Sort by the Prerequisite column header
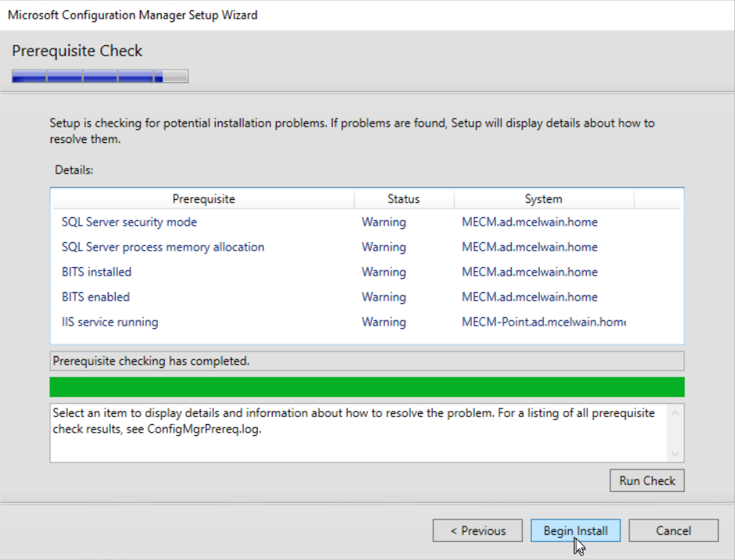 203,199
